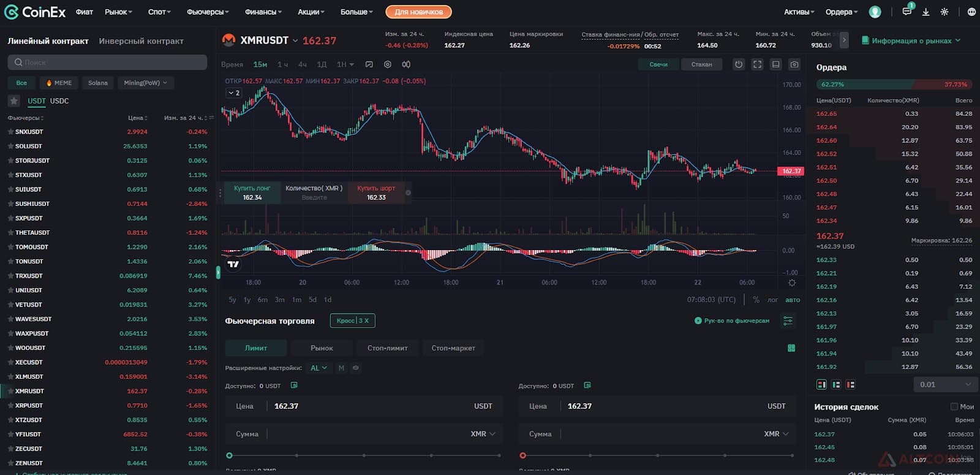Check the "Мои" trades checkbox
The height and width of the screenshot is (475, 980).
point(954,406)
